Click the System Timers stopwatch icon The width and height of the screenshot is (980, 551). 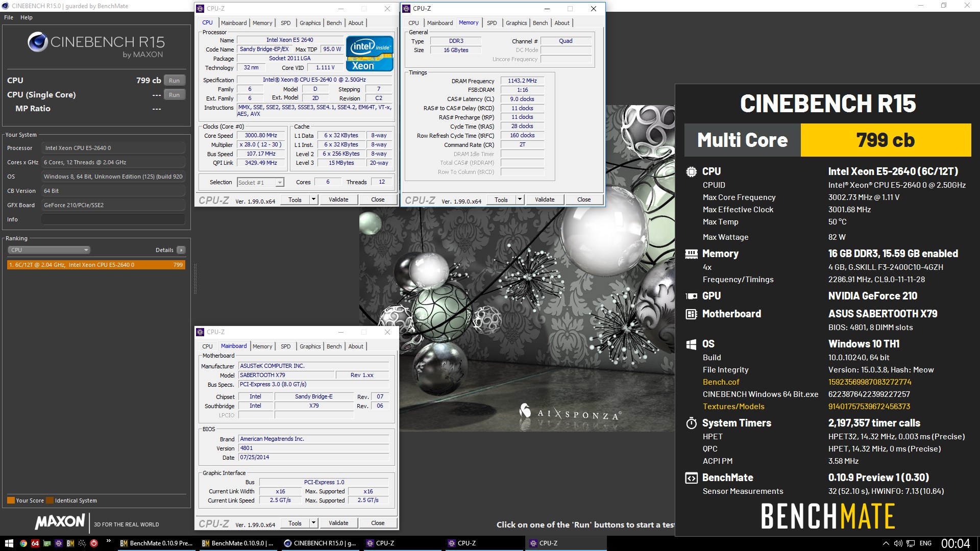691,423
